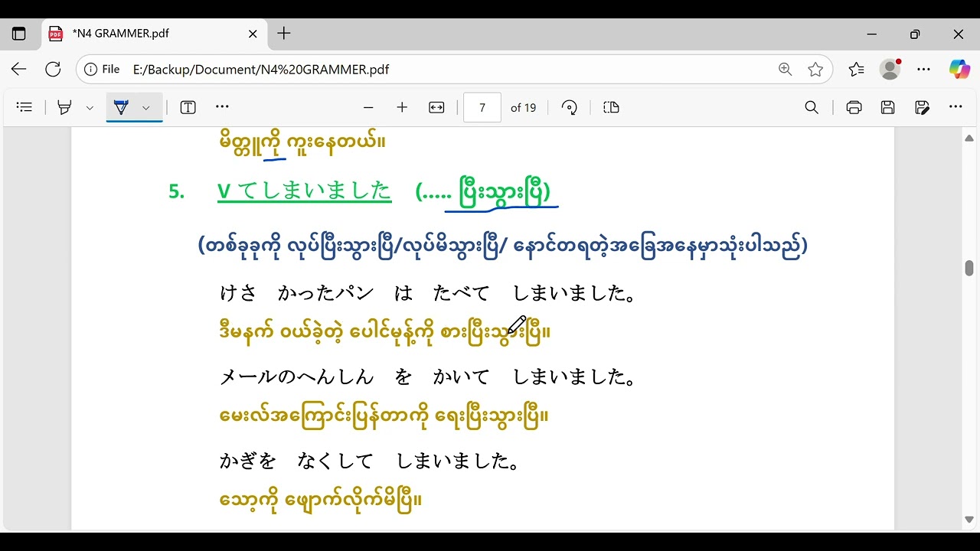This screenshot has height=551, width=980.
Task: Open the browser profile avatar
Action: pos(890,69)
